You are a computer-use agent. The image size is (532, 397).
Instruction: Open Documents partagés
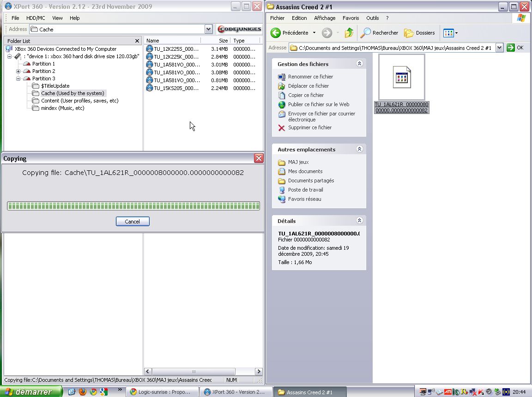tap(311, 180)
